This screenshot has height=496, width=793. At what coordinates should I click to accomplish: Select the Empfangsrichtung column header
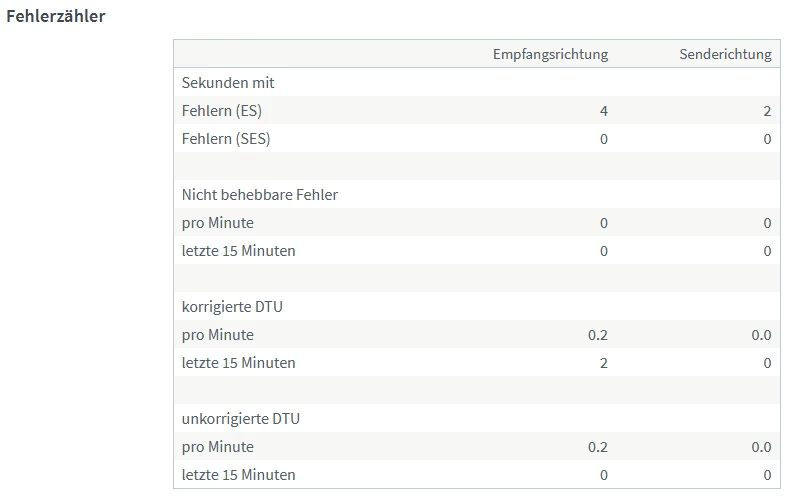click(550, 54)
